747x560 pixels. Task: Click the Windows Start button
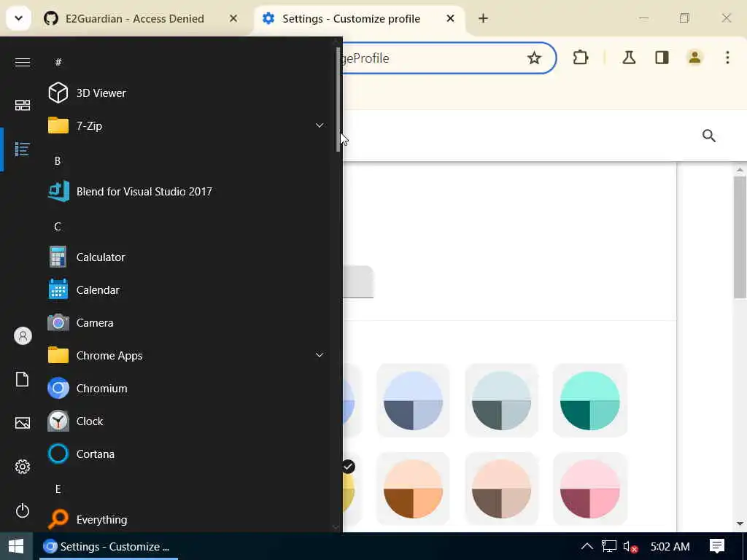[x=16, y=546]
